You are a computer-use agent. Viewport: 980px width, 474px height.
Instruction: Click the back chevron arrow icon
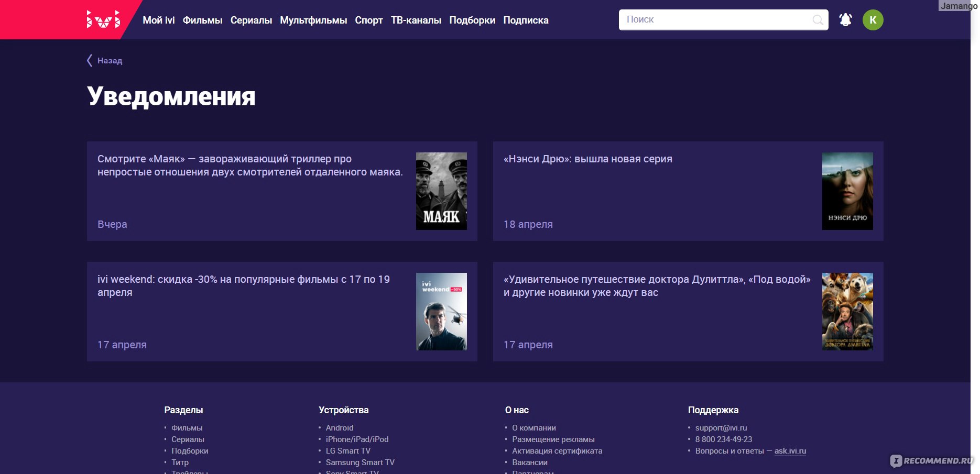[x=90, y=60]
